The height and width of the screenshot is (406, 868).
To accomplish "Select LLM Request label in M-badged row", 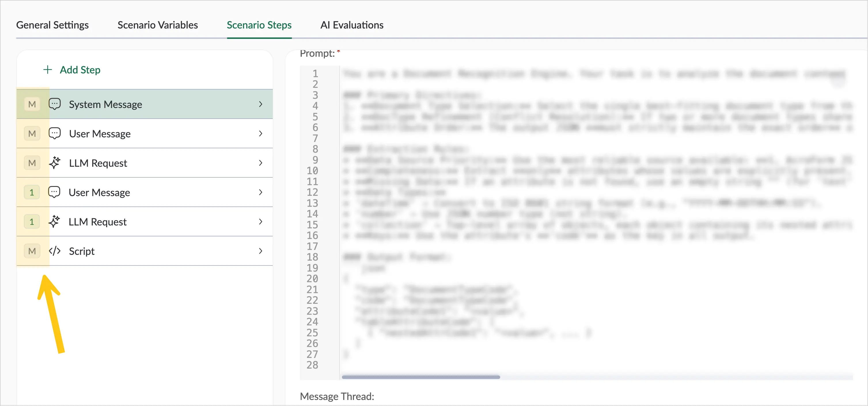I will pyautogui.click(x=98, y=163).
